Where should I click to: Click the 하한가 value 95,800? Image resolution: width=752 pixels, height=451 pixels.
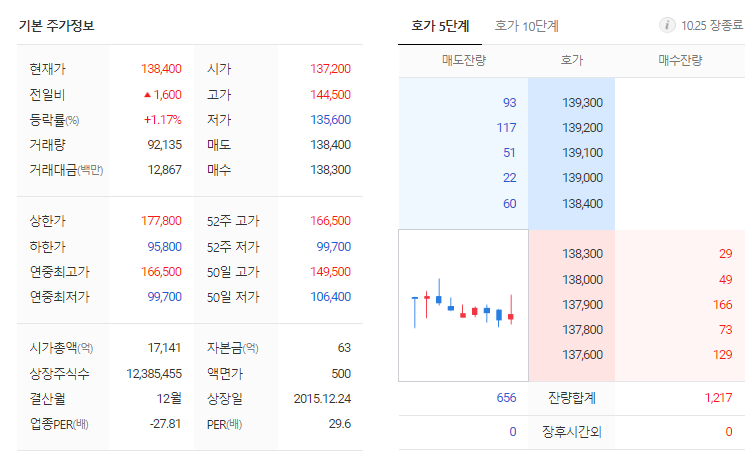[x=164, y=247]
